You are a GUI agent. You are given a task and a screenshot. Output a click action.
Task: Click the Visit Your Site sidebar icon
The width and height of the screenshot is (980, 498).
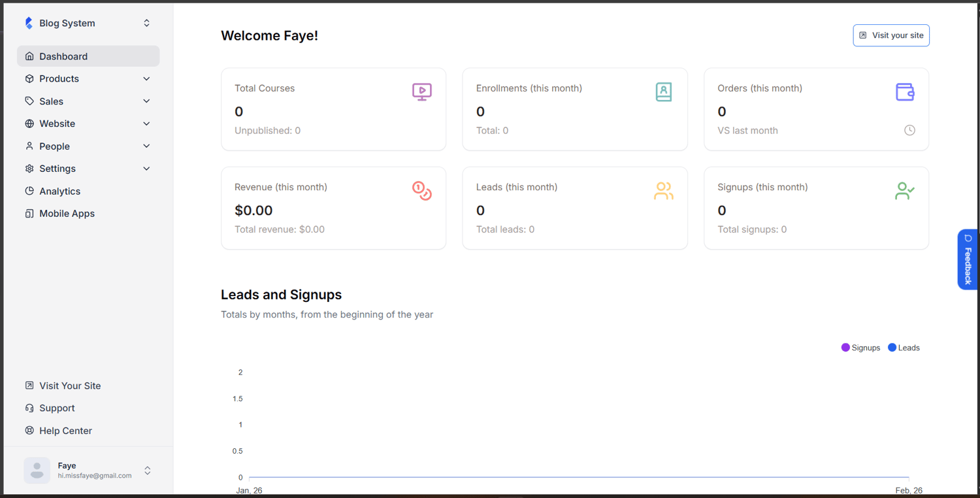tap(29, 386)
